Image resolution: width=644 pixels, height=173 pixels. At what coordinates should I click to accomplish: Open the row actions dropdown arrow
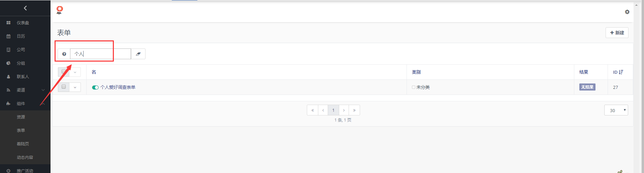[x=75, y=87]
